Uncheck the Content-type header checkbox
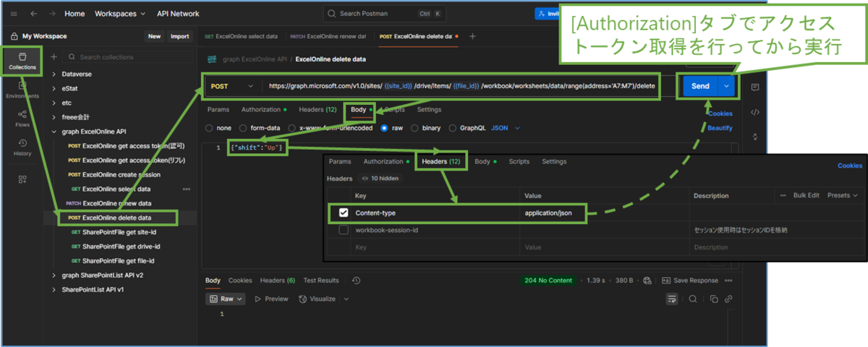This screenshot has width=868, height=347. pyautogui.click(x=344, y=213)
